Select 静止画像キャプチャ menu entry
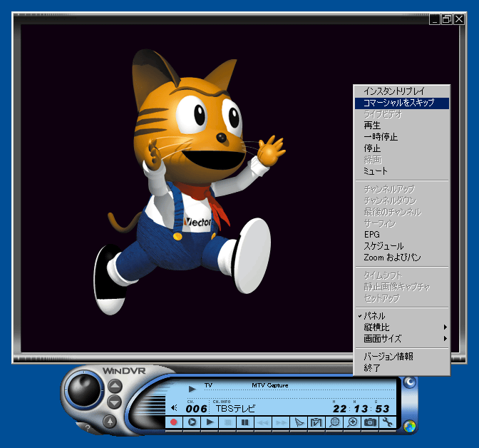 [402, 287]
